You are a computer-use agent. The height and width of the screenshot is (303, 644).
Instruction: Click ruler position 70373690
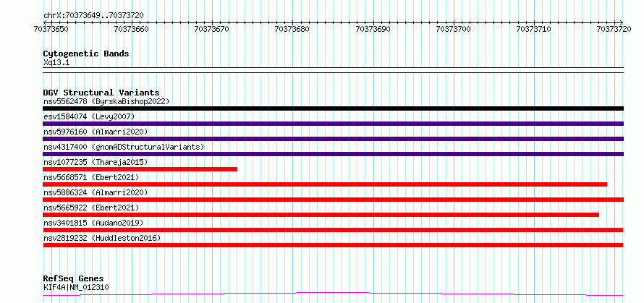[373, 29]
